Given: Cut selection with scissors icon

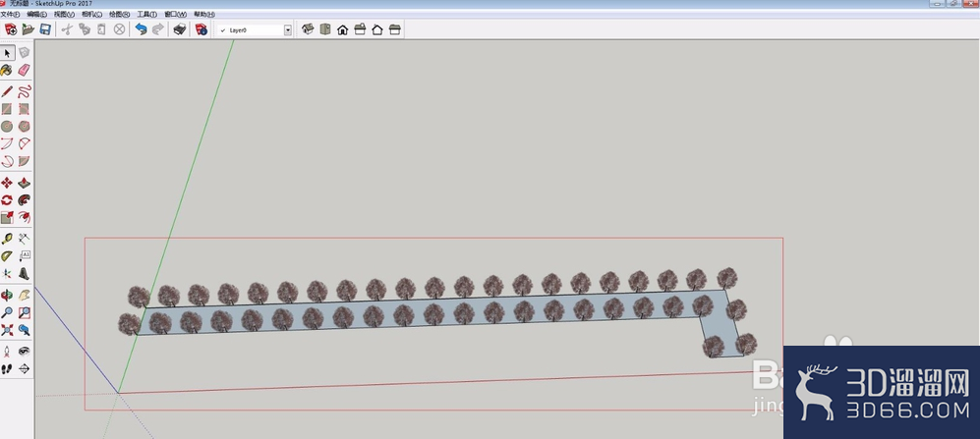Looking at the screenshot, I should pos(67,29).
